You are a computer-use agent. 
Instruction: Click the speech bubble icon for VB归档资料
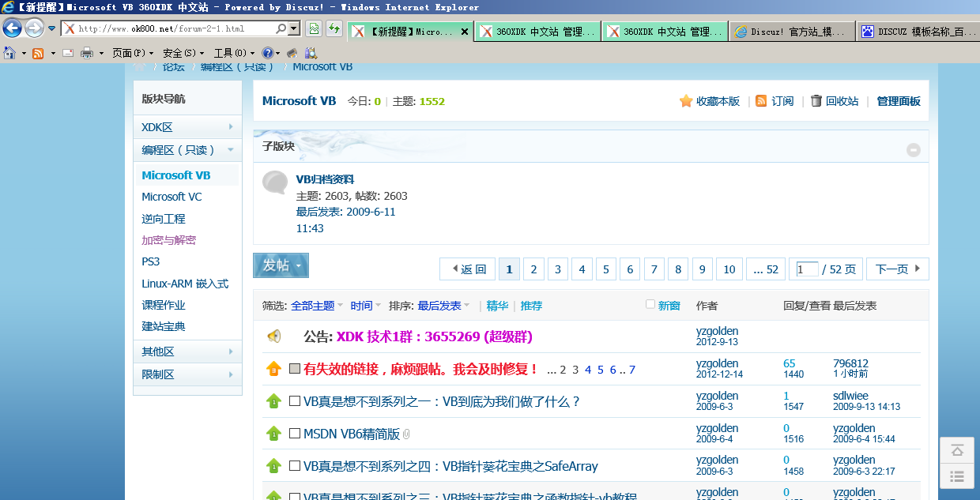click(x=274, y=182)
